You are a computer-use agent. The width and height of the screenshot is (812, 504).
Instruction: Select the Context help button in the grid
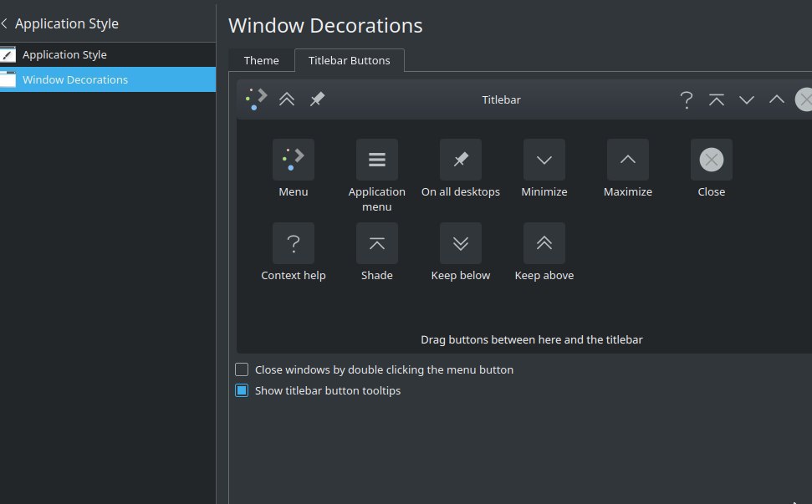coord(294,243)
